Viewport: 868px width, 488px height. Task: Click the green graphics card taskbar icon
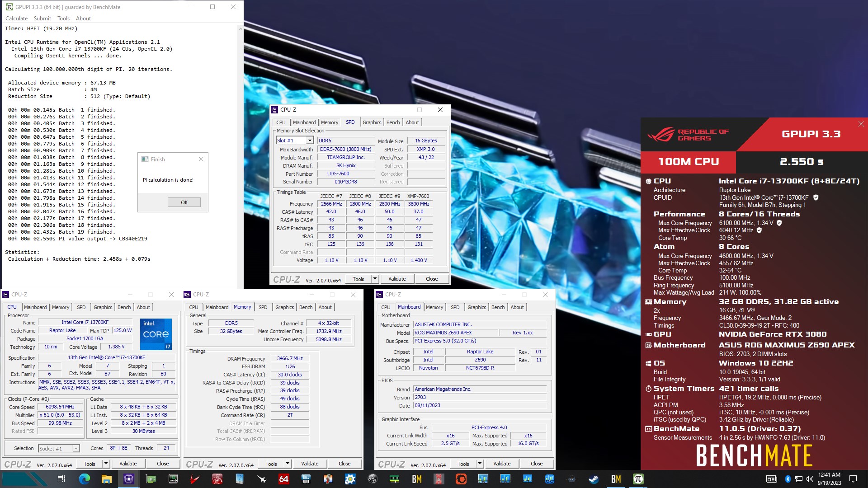click(x=151, y=479)
